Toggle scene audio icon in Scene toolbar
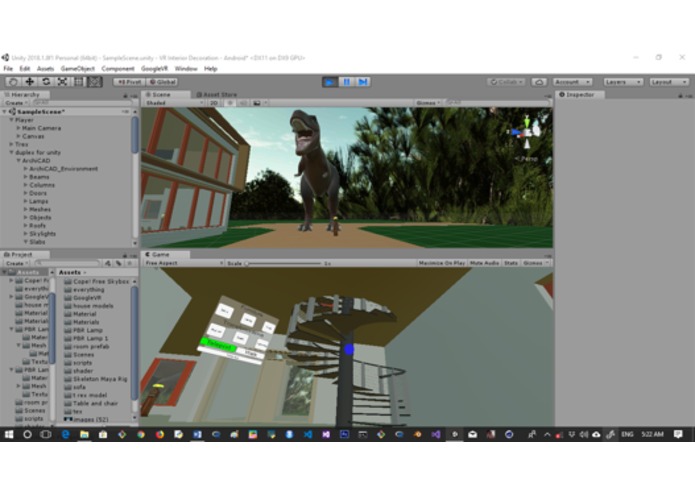 (x=243, y=103)
